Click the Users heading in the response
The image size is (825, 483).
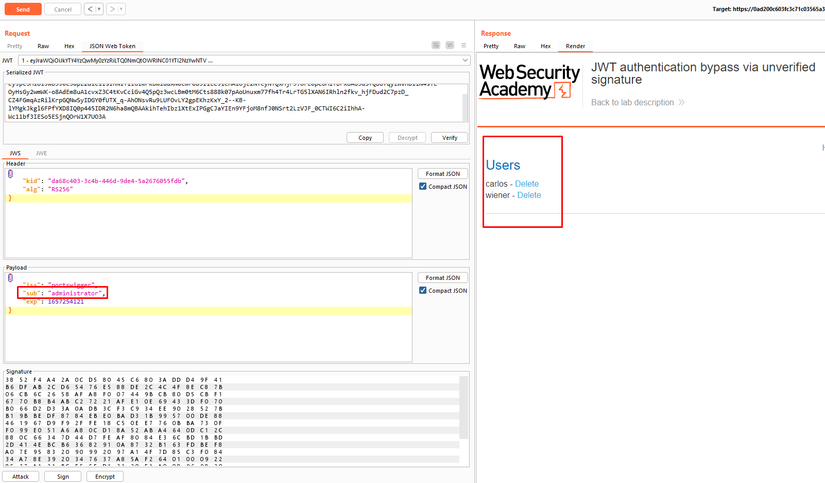click(x=503, y=165)
